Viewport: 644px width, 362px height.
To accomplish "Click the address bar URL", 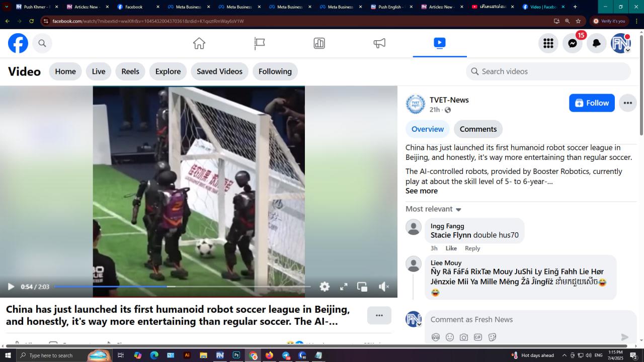I will tap(148, 21).
